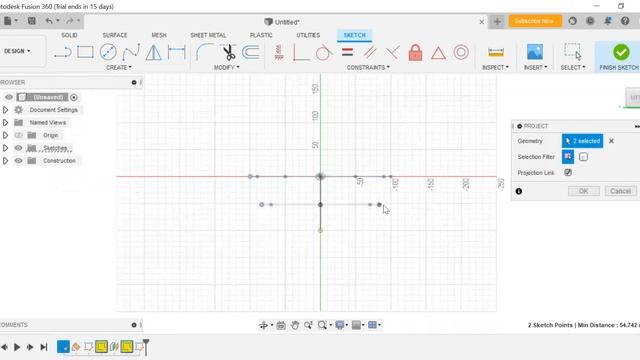Click the Measure ruler icon

[496, 52]
